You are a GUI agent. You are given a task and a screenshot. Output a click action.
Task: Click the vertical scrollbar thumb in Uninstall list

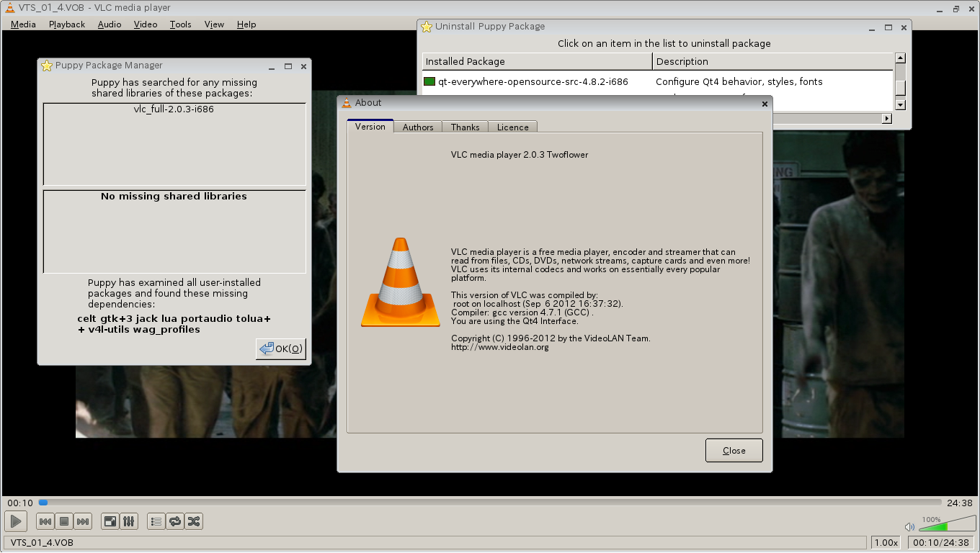click(900, 87)
